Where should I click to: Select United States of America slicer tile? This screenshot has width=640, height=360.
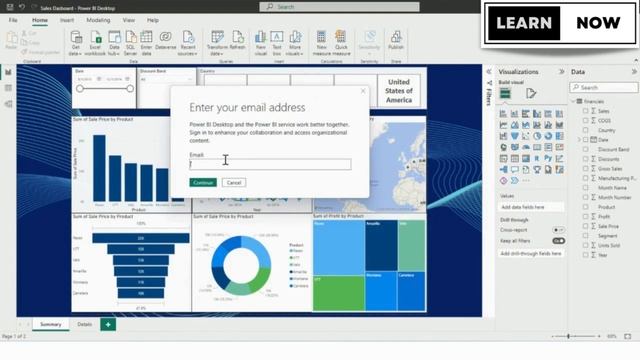(x=399, y=91)
